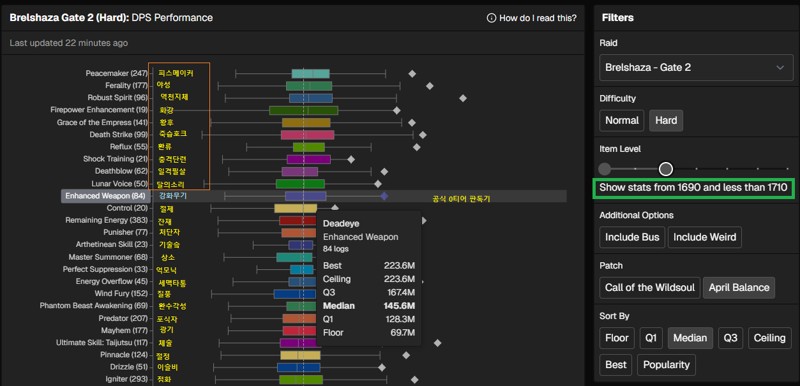This screenshot has width=800, height=386.
Task: Select Normal difficulty
Action: 621,120
